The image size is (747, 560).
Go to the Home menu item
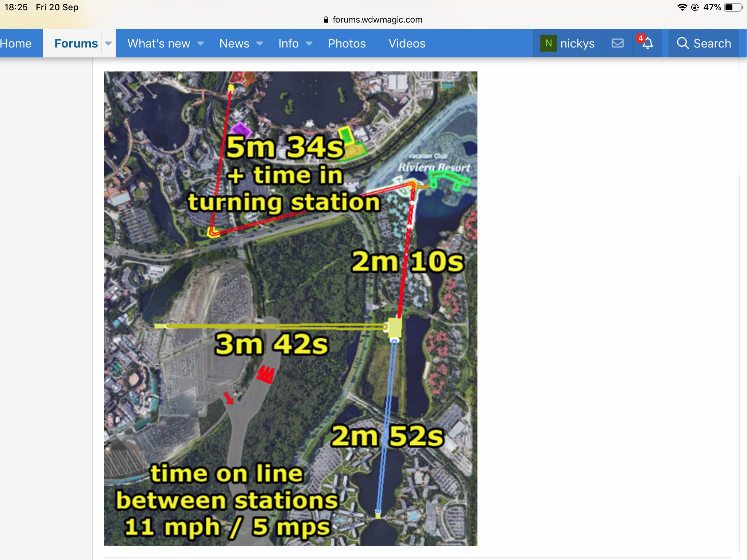coord(16,43)
